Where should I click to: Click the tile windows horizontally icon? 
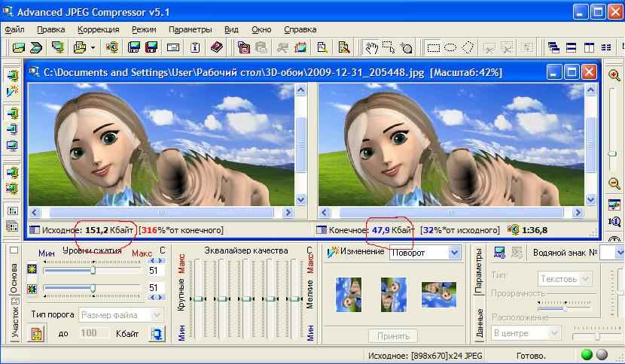572,48
